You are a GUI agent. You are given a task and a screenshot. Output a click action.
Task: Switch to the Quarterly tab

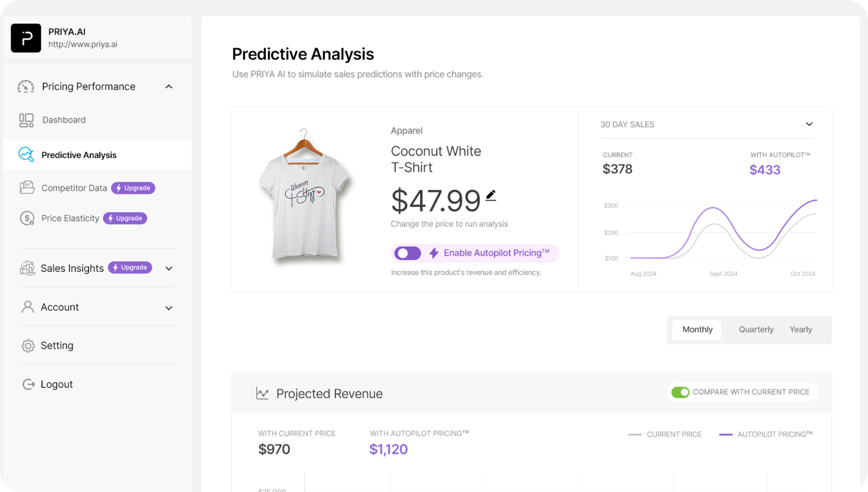pos(756,329)
